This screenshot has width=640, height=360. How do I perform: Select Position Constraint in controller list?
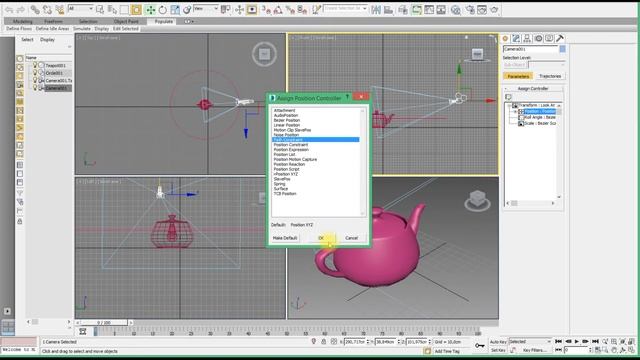tap(291, 144)
